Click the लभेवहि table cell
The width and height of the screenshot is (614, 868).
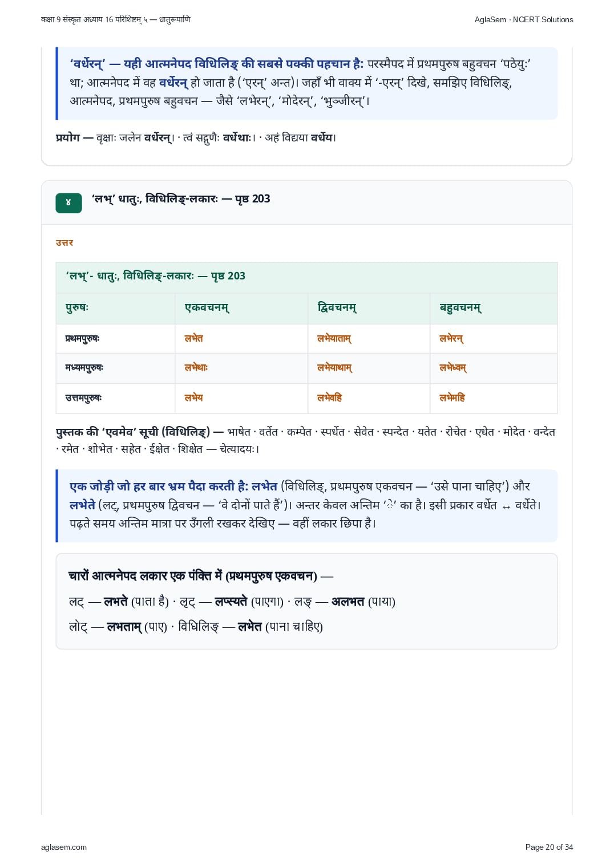(369, 398)
